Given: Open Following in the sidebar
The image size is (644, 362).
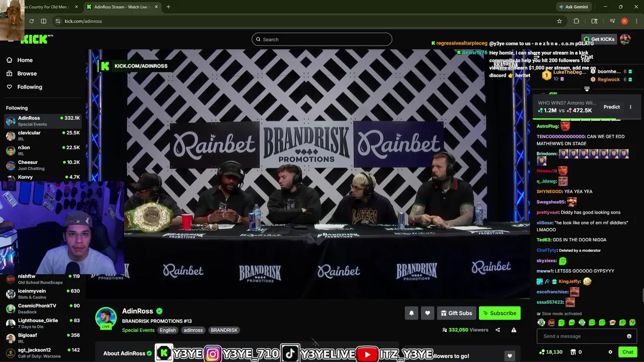Looking at the screenshot, I should pos(30,87).
